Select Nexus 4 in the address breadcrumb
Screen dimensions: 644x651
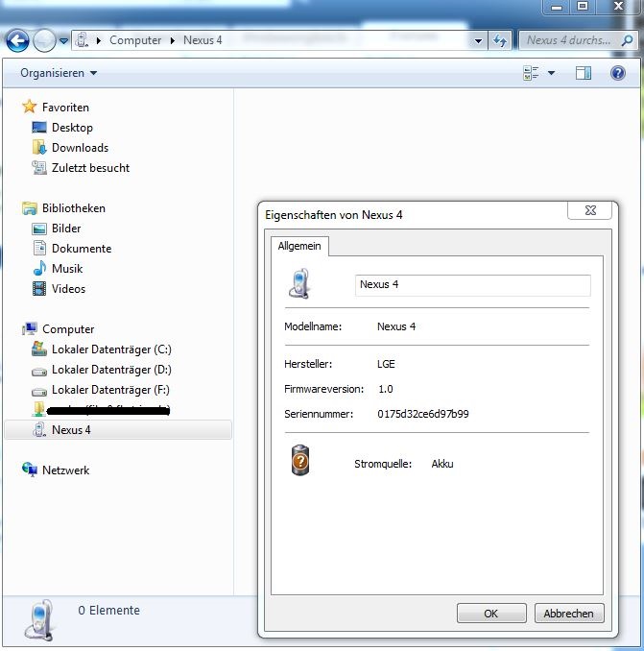[x=203, y=40]
